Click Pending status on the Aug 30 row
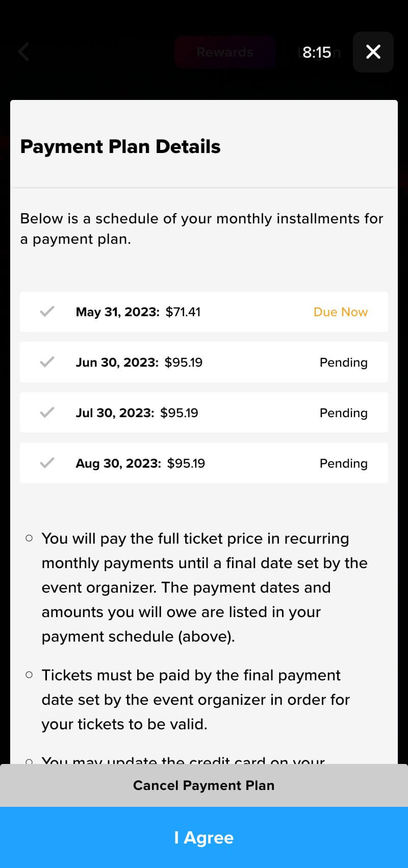The height and width of the screenshot is (868, 408). click(x=343, y=463)
